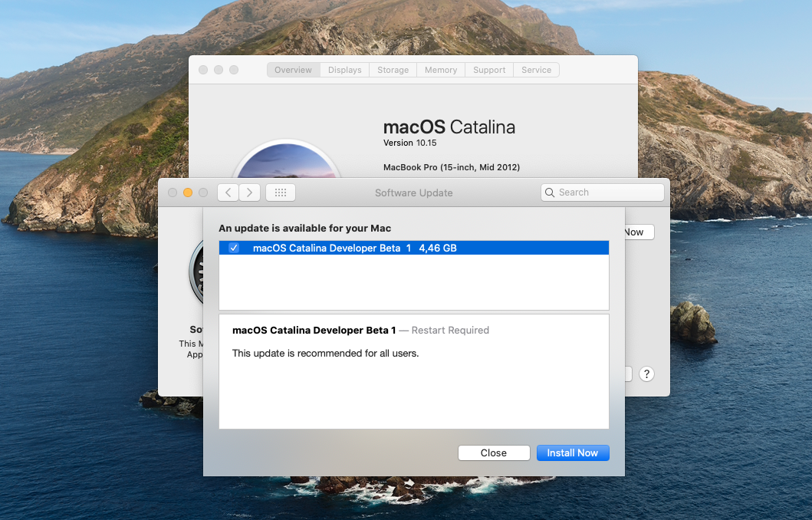Click the Software Update window title

coord(414,193)
